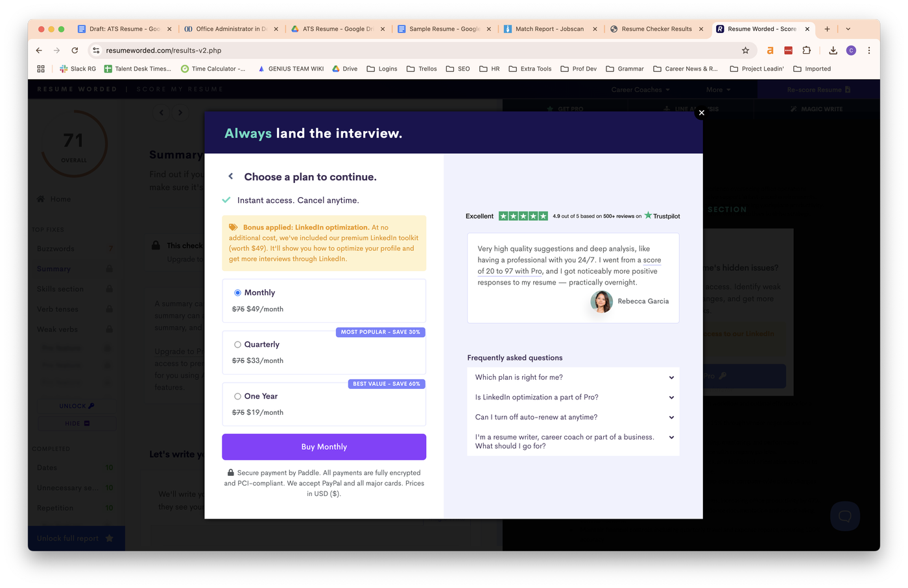The width and height of the screenshot is (908, 588).
Task: Open the chat support bubble
Action: pos(845,516)
